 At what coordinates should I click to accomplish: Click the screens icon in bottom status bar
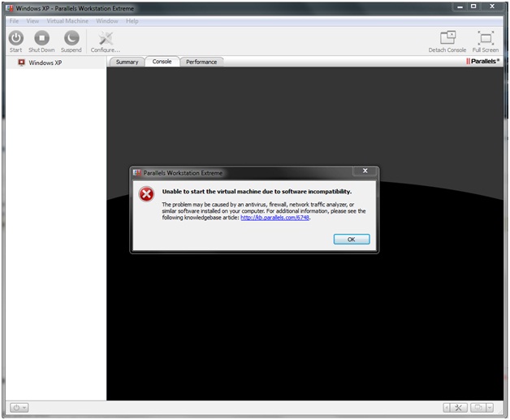(x=478, y=408)
